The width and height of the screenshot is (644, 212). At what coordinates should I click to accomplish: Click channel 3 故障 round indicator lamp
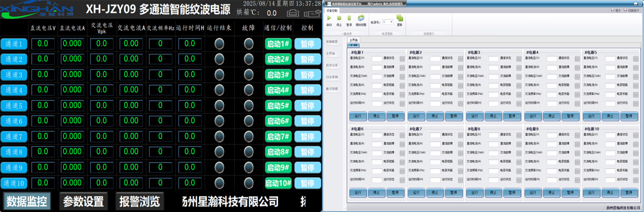click(249, 75)
